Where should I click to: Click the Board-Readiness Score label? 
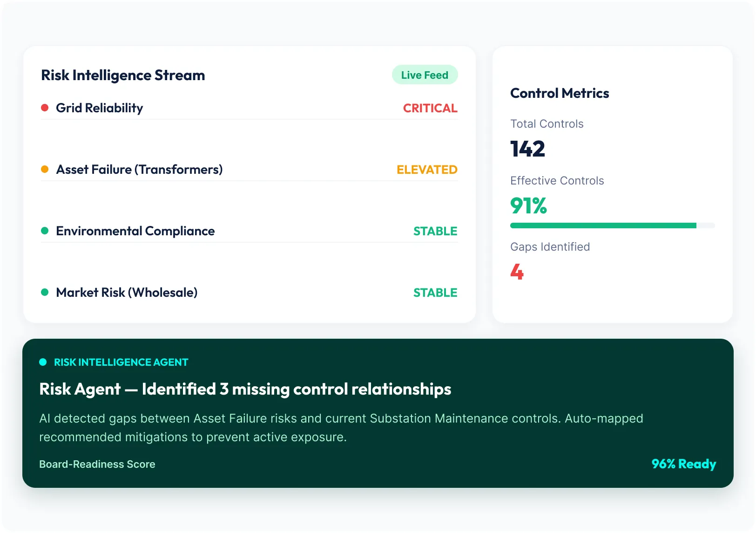click(x=97, y=465)
